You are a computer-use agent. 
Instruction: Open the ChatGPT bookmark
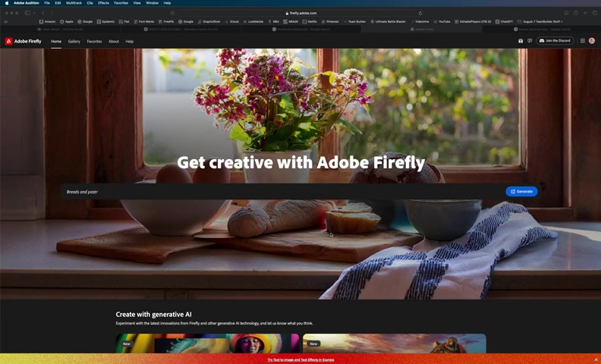point(505,21)
